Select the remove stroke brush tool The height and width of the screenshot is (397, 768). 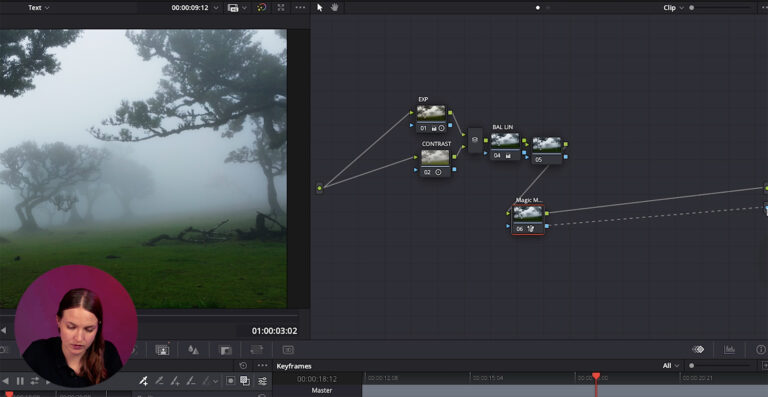point(191,380)
